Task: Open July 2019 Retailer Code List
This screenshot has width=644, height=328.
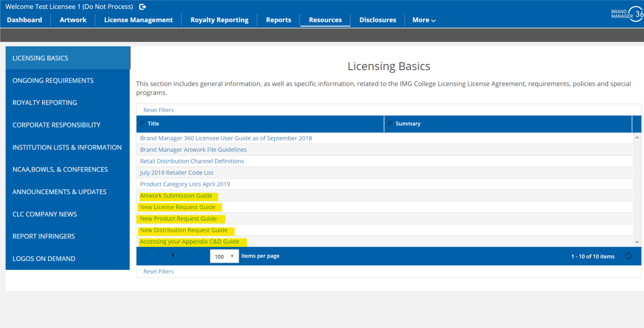Action: pyautogui.click(x=177, y=173)
